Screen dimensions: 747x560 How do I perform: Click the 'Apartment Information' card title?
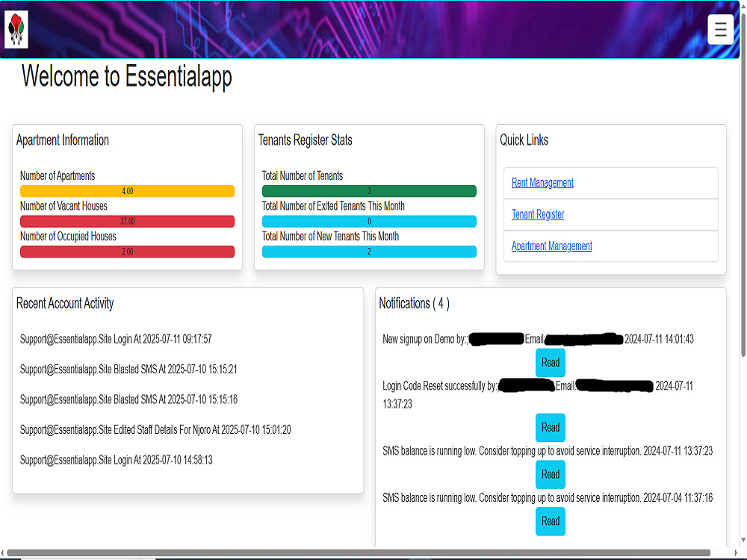point(63,140)
